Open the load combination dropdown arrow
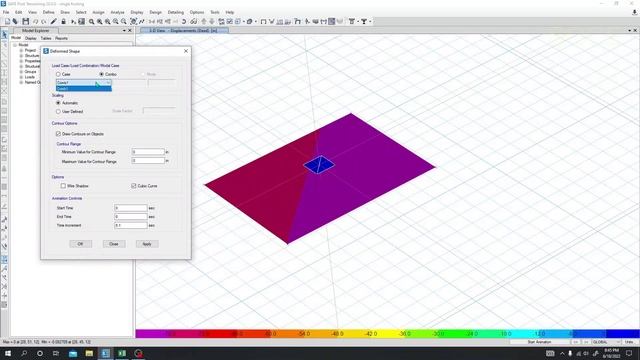 coord(108,83)
